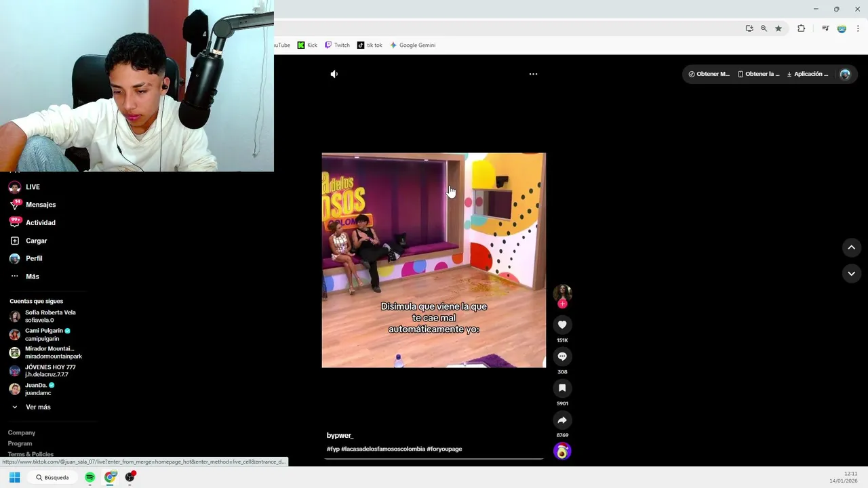
Task: Open the spinning sound disc icon
Action: [562, 451]
